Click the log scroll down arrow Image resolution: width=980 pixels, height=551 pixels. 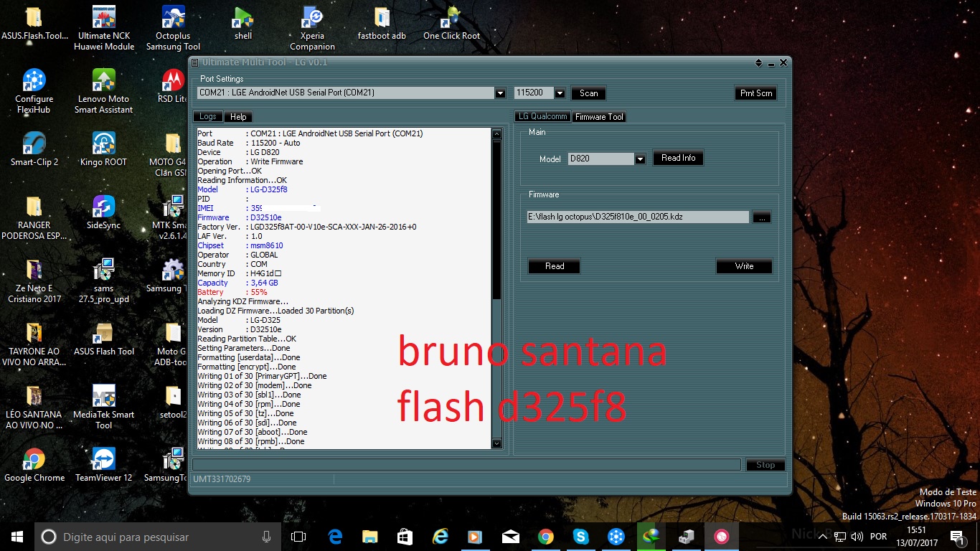496,444
